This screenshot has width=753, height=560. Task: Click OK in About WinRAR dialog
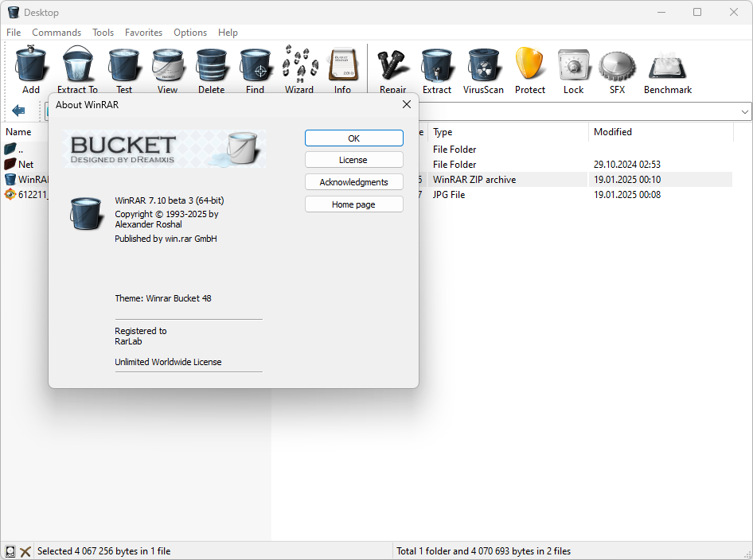pyautogui.click(x=354, y=138)
